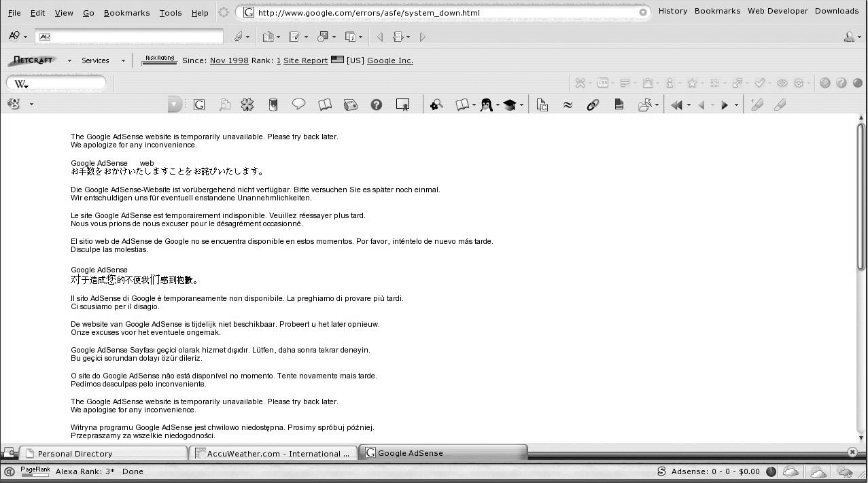This screenshot has width=868, height=483.
Task: Open the Web Developer Forms icon
Action: (x=625, y=83)
